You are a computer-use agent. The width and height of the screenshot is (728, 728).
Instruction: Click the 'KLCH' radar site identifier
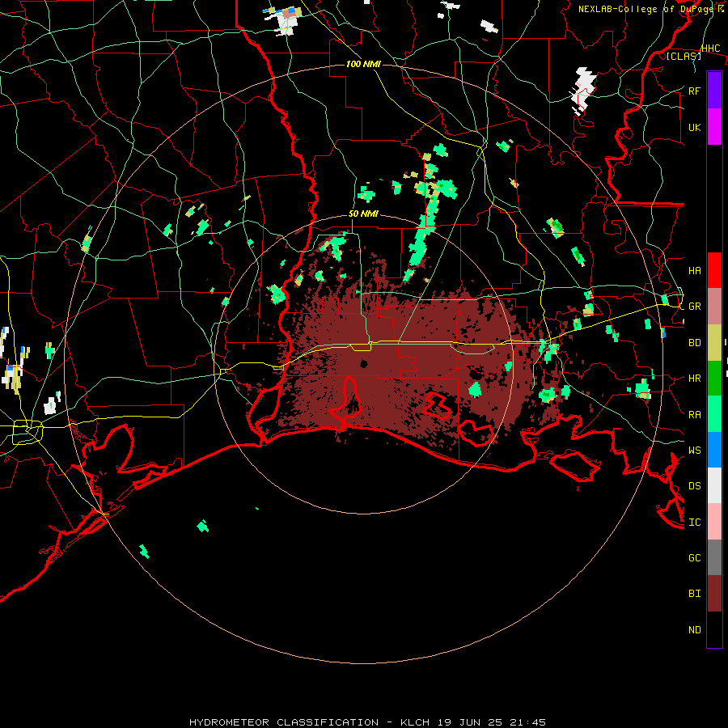(416, 722)
